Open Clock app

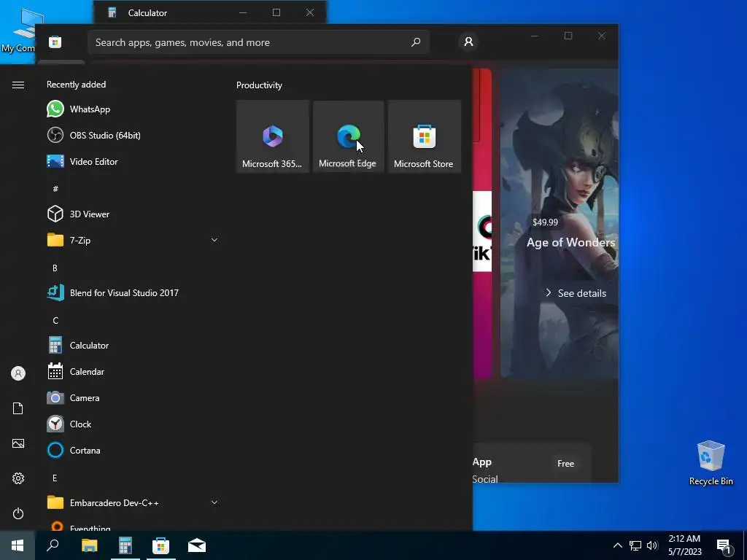pos(133,424)
